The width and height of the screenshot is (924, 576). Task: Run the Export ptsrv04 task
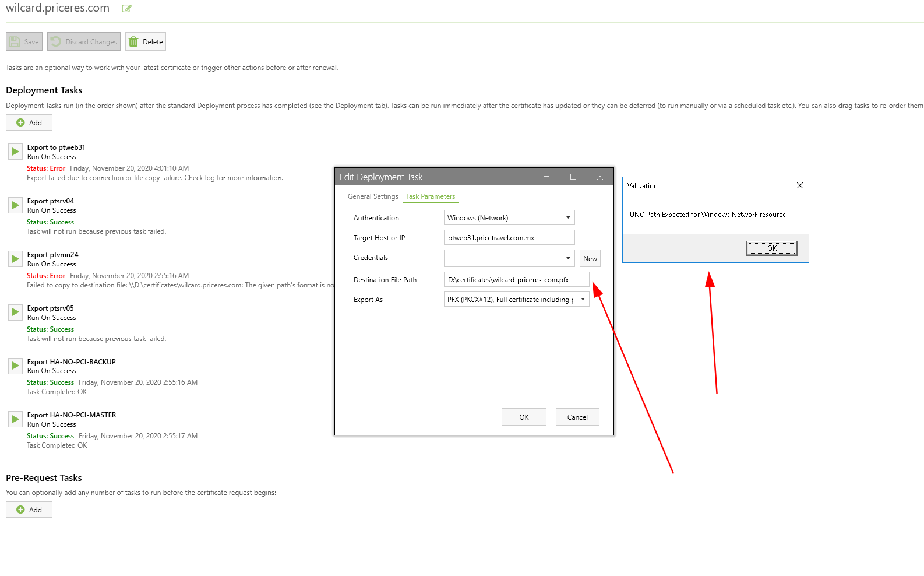click(15, 205)
